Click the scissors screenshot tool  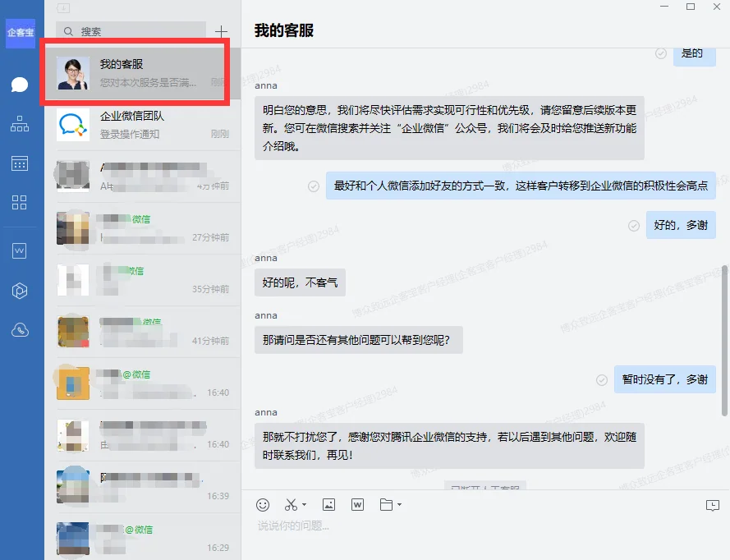(291, 505)
